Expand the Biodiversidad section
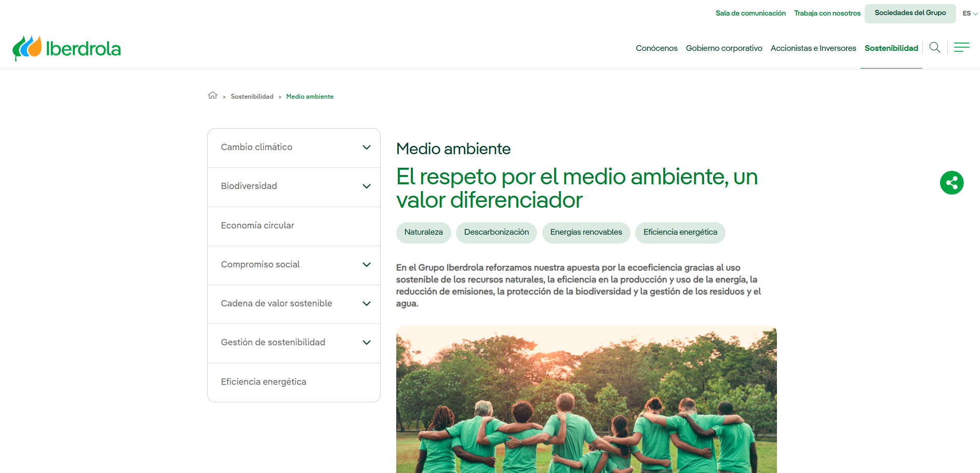This screenshot has width=980, height=473. [x=293, y=186]
